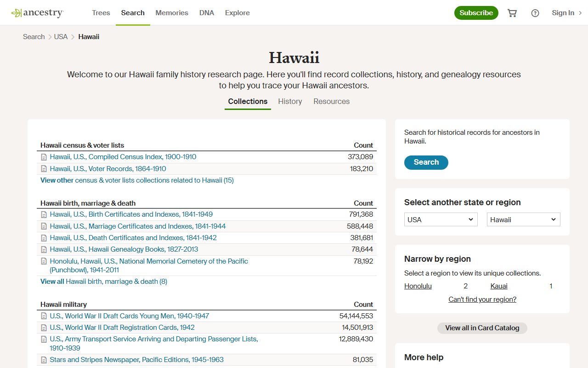588x368 pixels.
Task: Click the document icon beside Compiled Census Index
Action: 44,157
